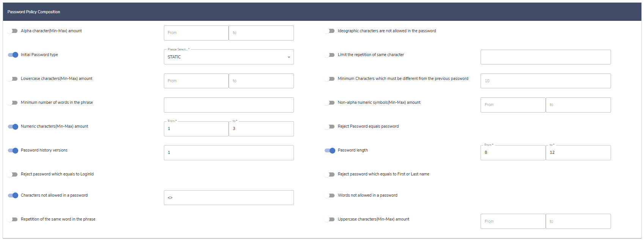Enable the Alpha character(Min-Max) amount toggle

point(13,31)
